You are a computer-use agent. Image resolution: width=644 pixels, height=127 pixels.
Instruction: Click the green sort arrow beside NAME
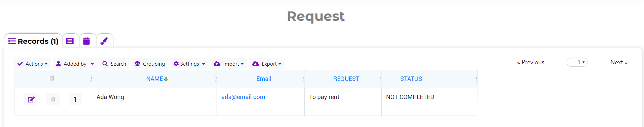click(x=166, y=79)
